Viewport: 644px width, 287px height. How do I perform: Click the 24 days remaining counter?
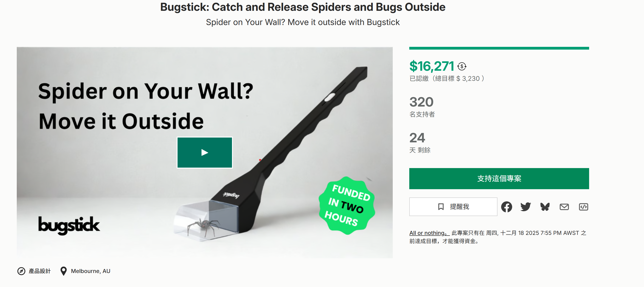[x=417, y=138]
